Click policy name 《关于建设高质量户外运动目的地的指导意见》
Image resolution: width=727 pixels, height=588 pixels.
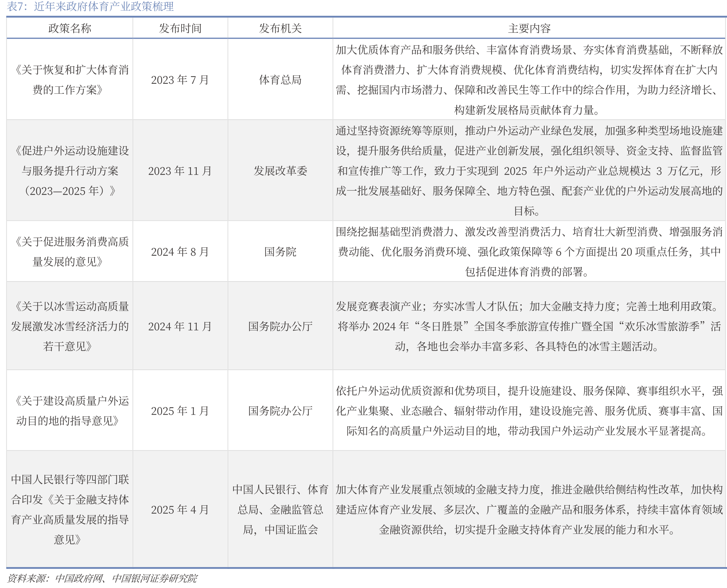coord(70,411)
